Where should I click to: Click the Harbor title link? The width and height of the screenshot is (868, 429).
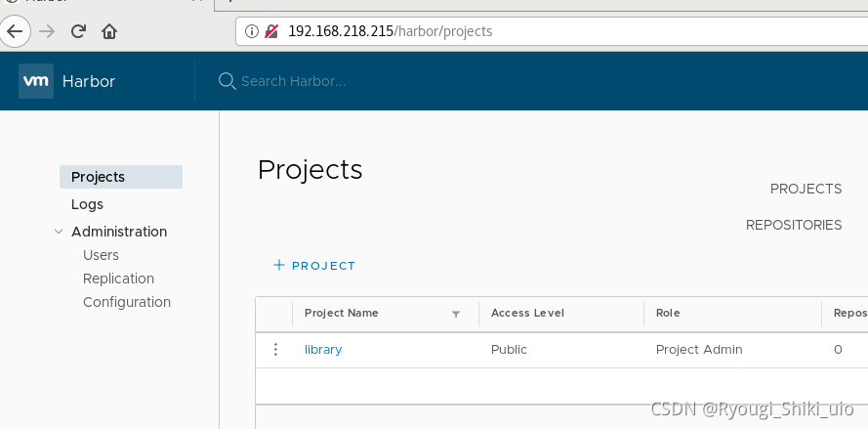point(89,81)
